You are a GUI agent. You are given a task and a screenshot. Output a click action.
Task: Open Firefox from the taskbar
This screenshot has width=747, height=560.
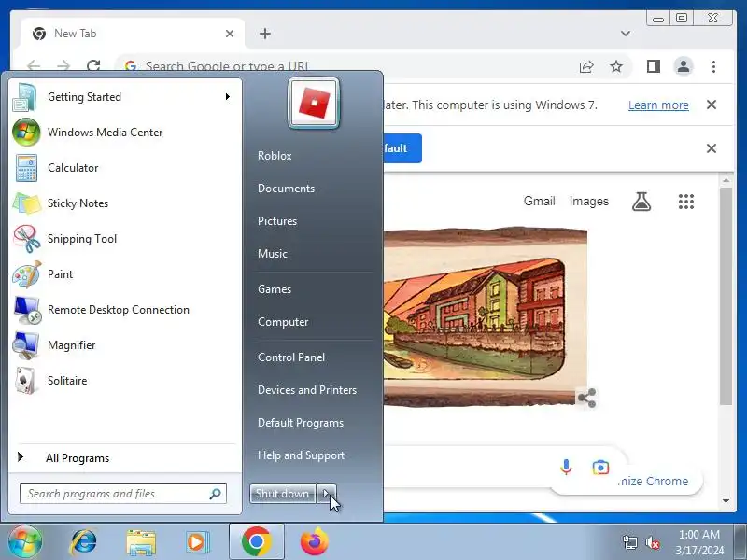(x=315, y=541)
